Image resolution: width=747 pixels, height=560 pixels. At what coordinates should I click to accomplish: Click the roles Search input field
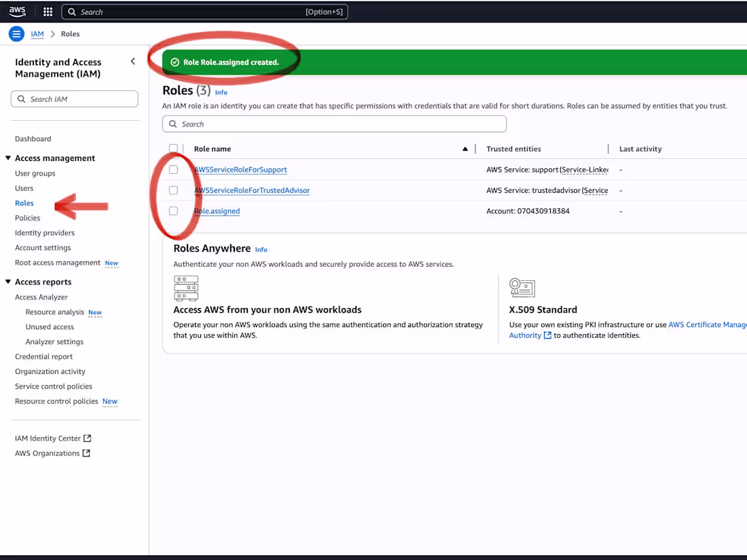pyautogui.click(x=334, y=124)
